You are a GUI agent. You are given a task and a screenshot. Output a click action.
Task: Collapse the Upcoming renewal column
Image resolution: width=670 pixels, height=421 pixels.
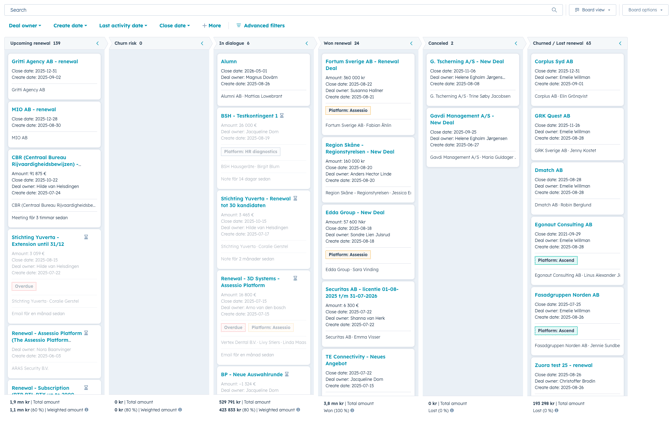97,44
